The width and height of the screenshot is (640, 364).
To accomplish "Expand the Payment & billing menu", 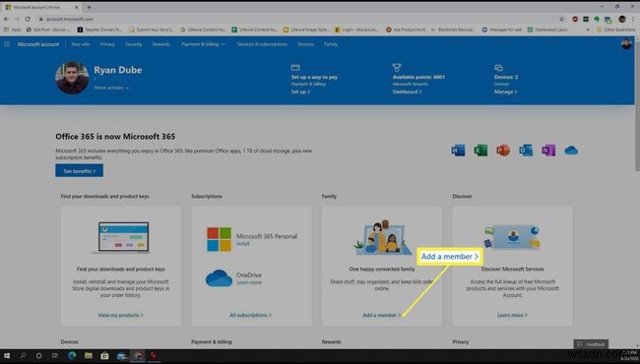I will (203, 44).
